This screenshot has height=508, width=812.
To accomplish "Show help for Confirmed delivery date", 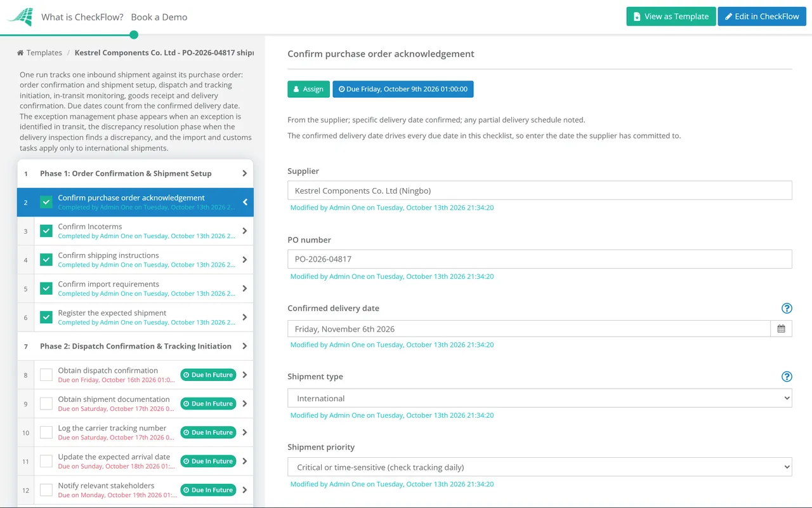I will click(787, 309).
